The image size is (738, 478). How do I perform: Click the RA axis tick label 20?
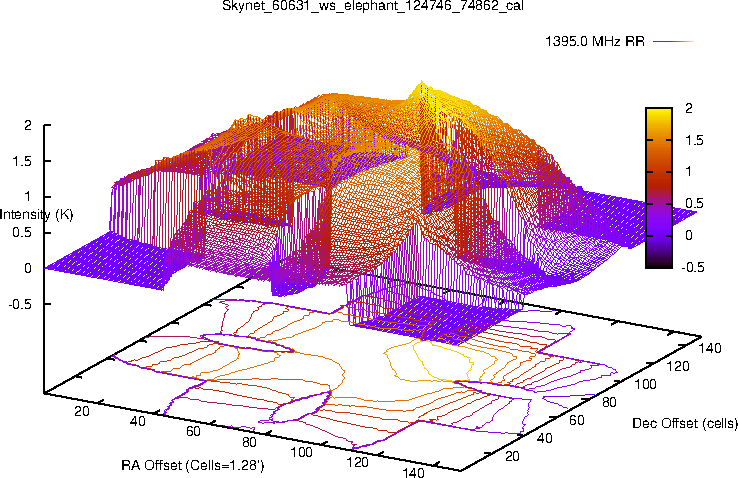(x=81, y=411)
